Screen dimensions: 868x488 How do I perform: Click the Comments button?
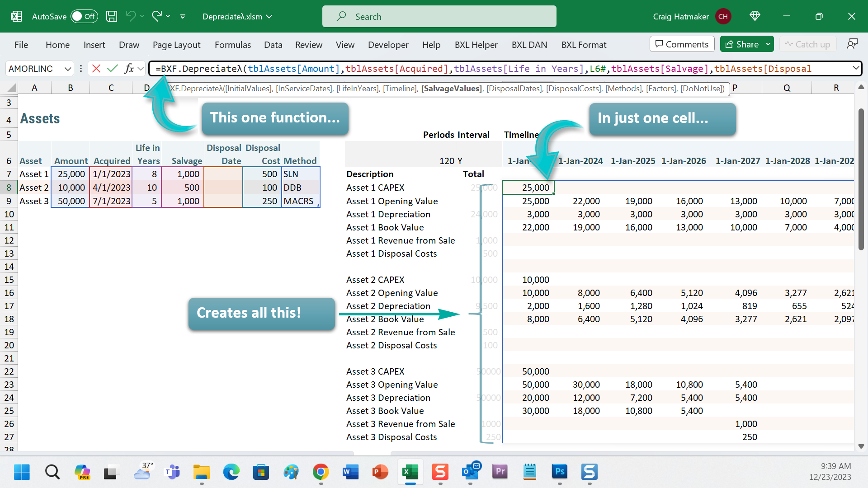click(682, 44)
